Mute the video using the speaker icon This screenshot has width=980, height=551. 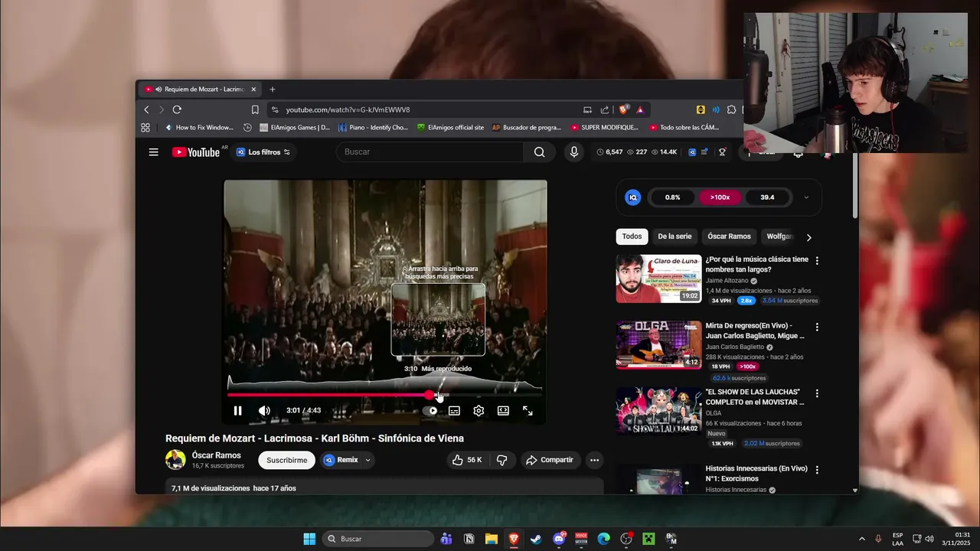tap(264, 411)
